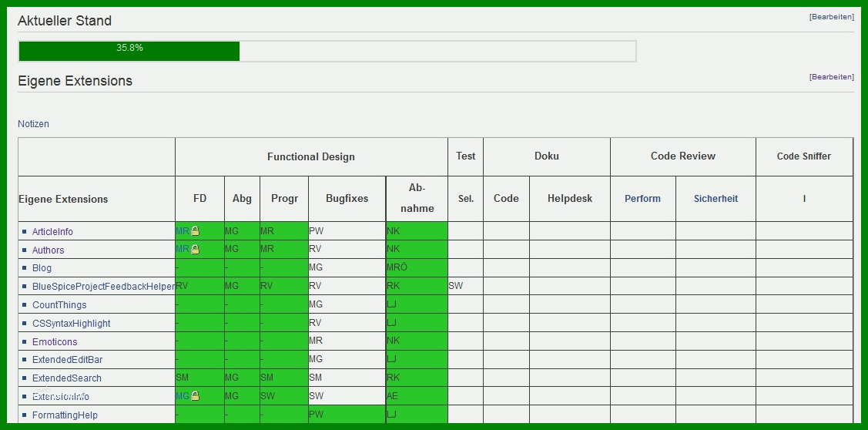This screenshot has height=430, width=868.
Task: Click the SW cell in BlueSpiceProjectFeedbackHelper row
Action: coord(465,286)
